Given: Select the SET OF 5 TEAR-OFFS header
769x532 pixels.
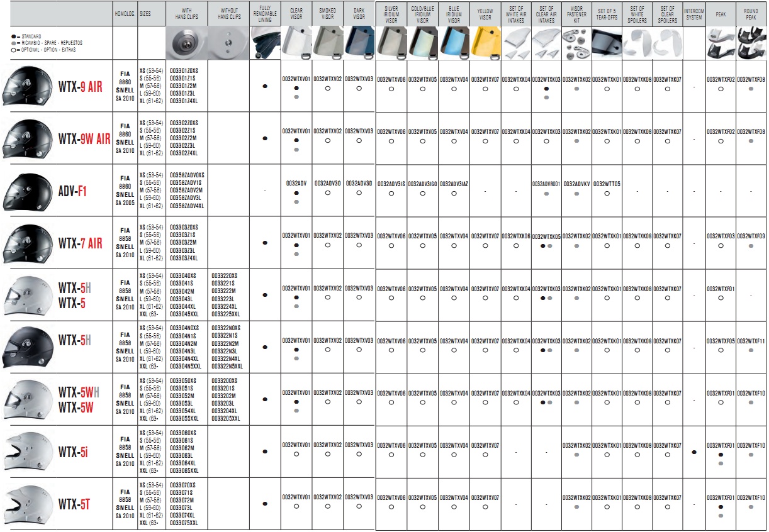Looking at the screenshot, I should click(x=607, y=14).
